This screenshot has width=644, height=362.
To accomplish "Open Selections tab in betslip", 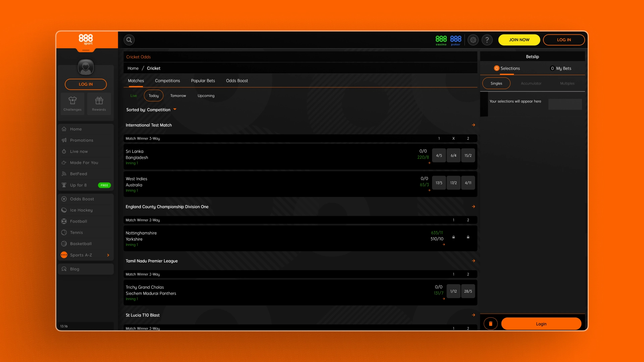I will [507, 68].
